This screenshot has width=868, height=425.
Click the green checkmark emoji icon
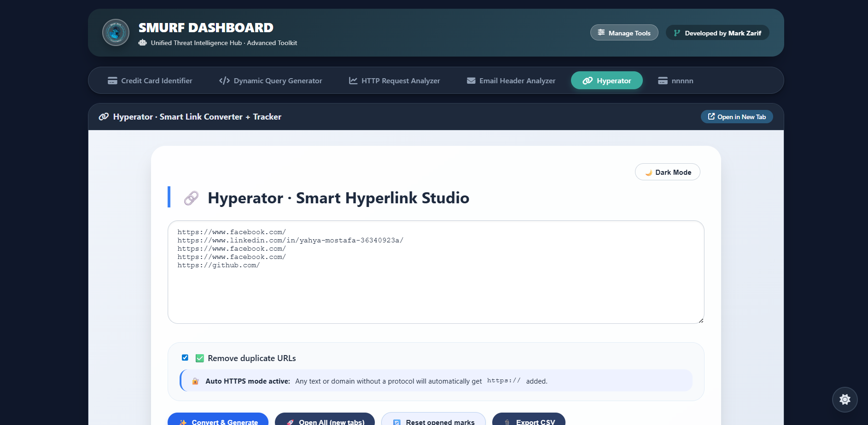coord(200,358)
